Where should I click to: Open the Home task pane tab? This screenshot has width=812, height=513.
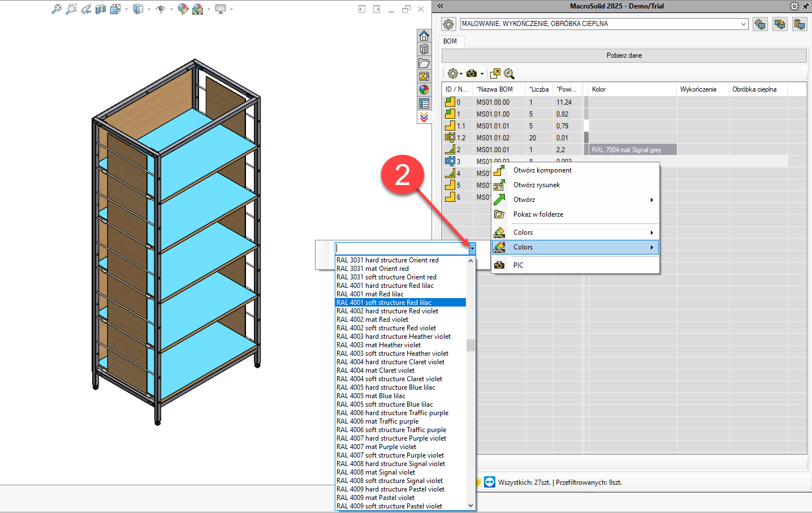point(424,36)
